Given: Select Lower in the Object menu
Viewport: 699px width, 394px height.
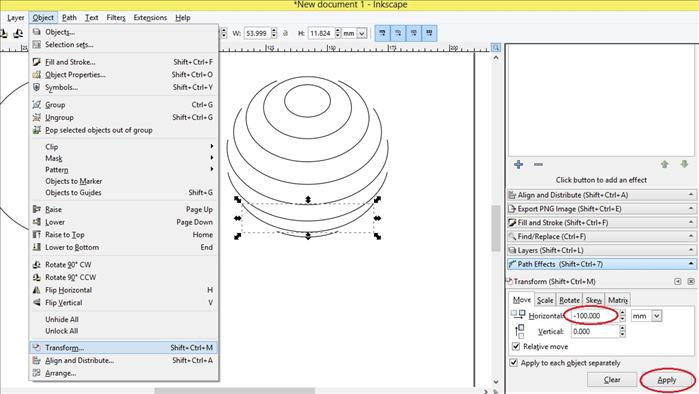Looking at the screenshot, I should click(124, 222).
